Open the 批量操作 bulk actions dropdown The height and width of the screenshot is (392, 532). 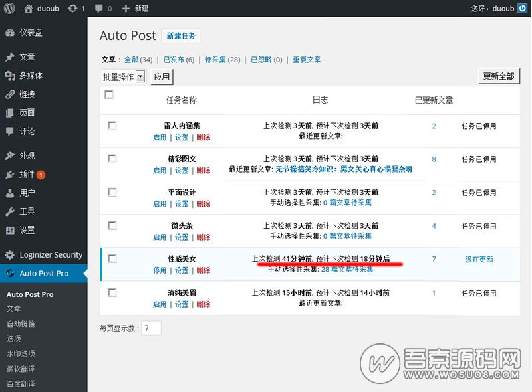[x=123, y=76]
